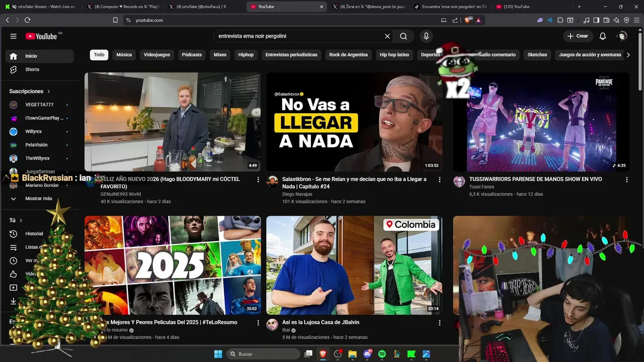Viewport: 644px width, 362px height.
Task: Expand the Tú section chevron
Action: coord(21,220)
